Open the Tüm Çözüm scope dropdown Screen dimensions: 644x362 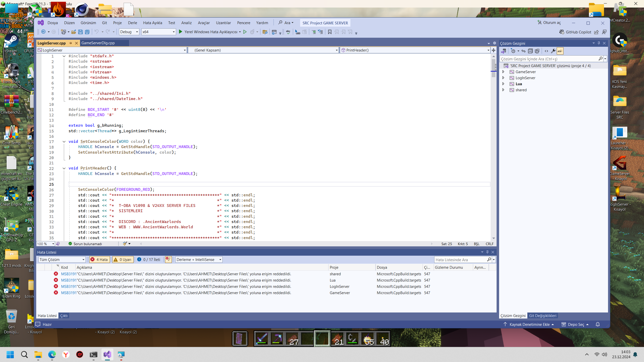coord(62,259)
